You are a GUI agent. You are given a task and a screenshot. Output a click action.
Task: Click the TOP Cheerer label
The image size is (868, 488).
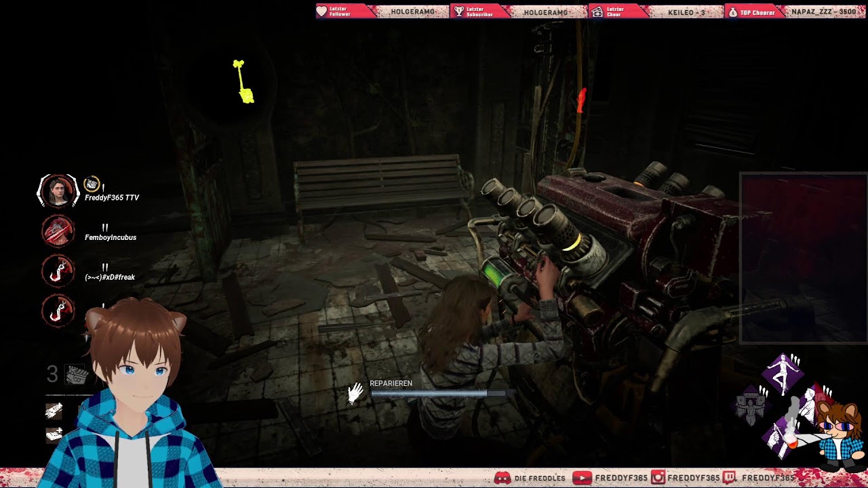pos(757,12)
